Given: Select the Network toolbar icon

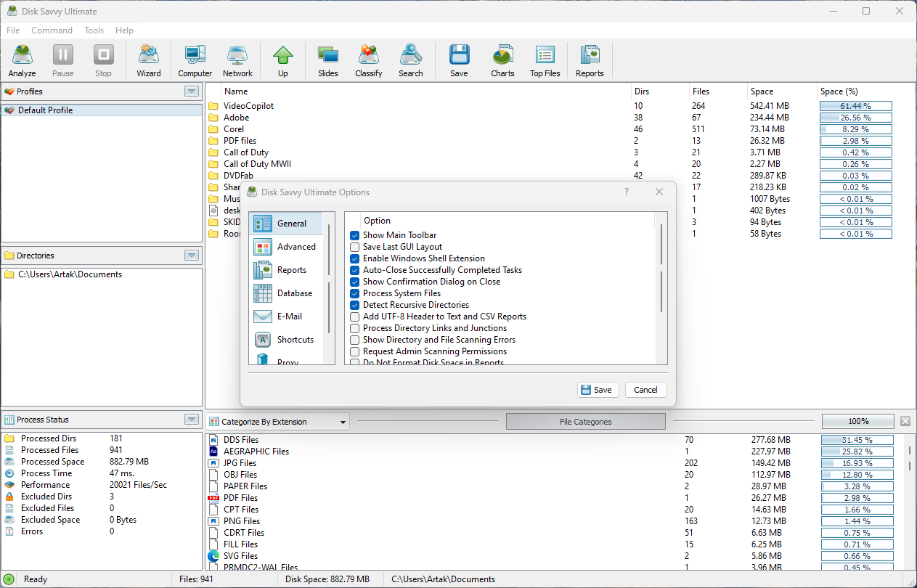Looking at the screenshot, I should 237,60.
